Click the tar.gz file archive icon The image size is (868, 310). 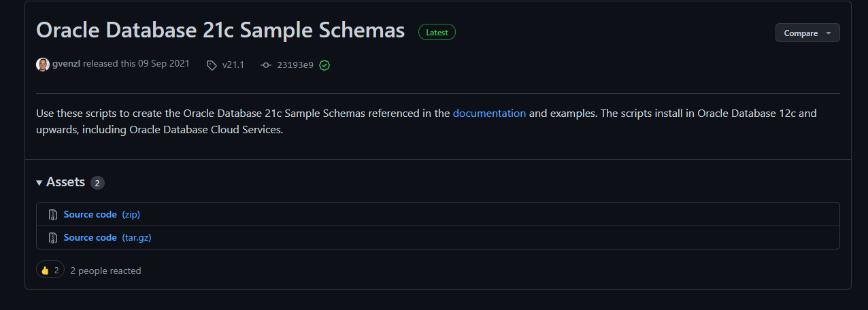[x=53, y=238]
